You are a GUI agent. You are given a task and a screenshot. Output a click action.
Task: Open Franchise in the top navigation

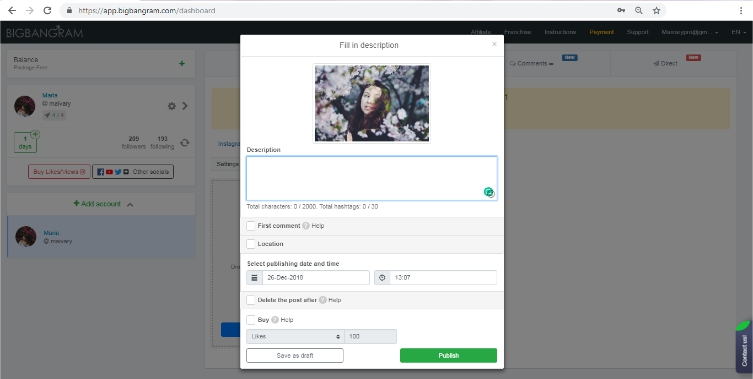click(x=518, y=32)
